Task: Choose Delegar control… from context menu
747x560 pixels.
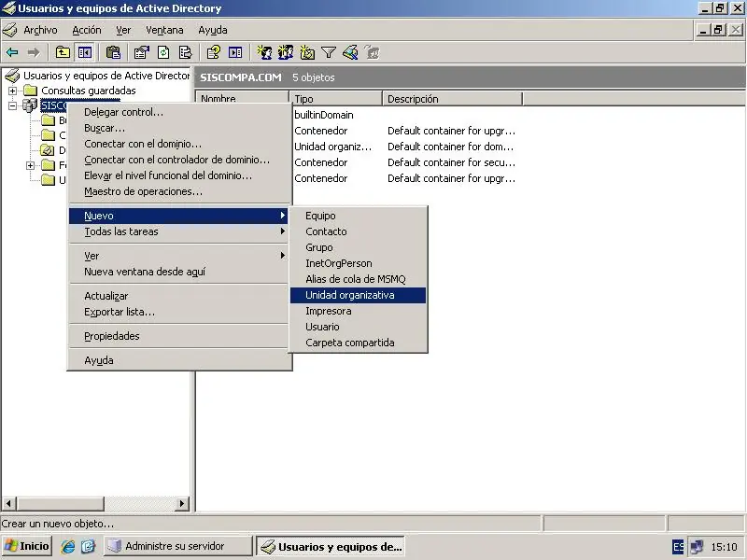Action: click(x=178, y=112)
